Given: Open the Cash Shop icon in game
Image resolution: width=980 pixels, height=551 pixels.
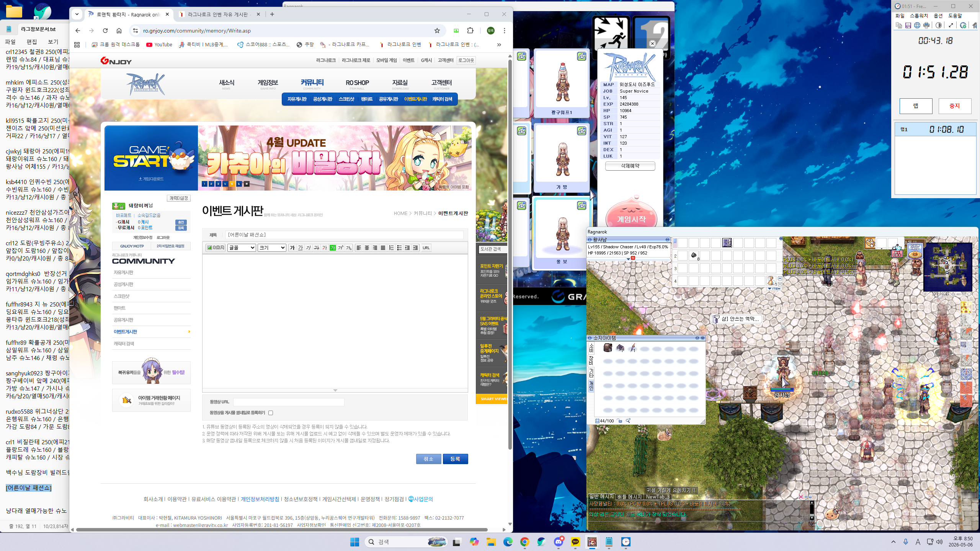Looking at the screenshot, I should pos(915,250).
